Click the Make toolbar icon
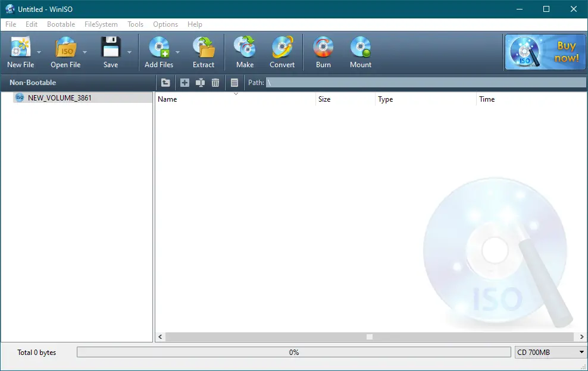This screenshot has width=588, height=371. (x=245, y=47)
